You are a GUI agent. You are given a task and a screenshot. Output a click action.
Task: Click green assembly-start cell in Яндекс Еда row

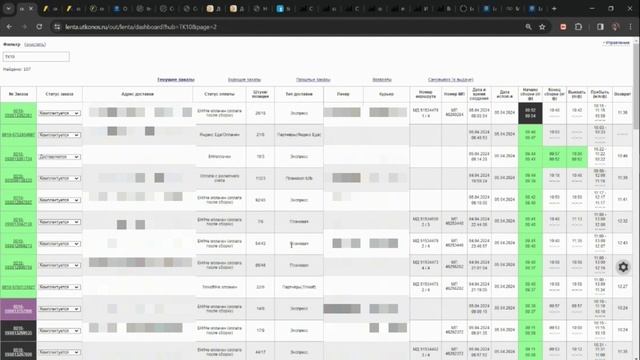pos(530,135)
